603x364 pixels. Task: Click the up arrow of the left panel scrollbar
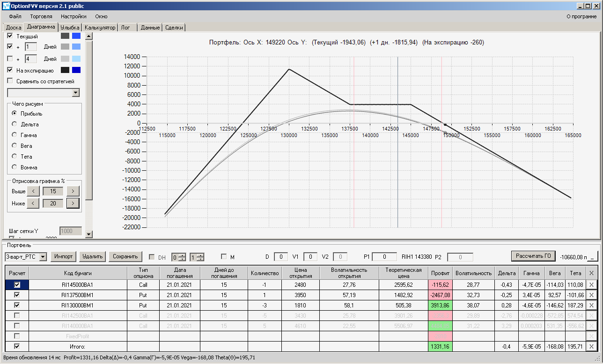coord(89,36)
